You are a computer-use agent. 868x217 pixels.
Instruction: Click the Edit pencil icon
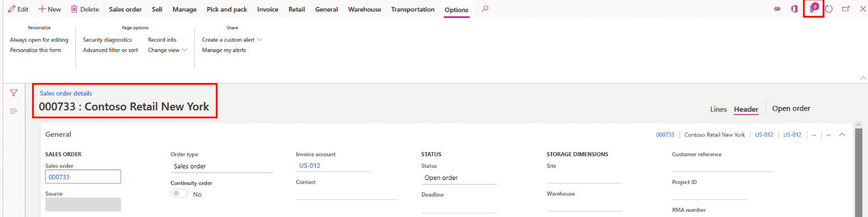(x=12, y=9)
